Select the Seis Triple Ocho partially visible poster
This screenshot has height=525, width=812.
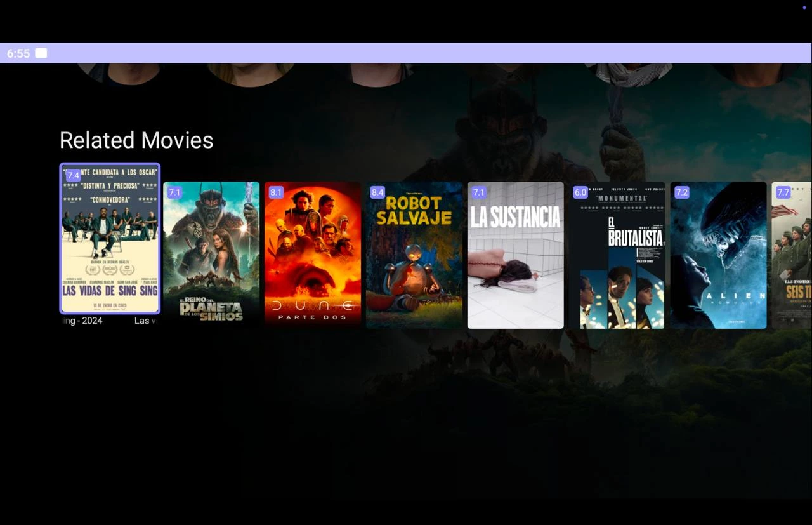pyautogui.click(x=792, y=255)
